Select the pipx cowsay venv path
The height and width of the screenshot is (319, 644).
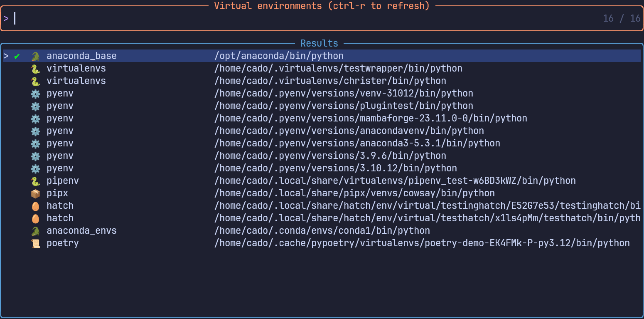[354, 193]
